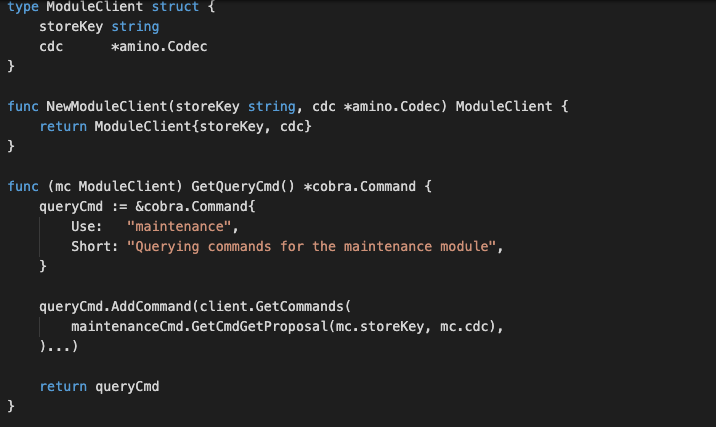Click the queryCmd variable declaration
This screenshot has width=716, height=427.
point(71,206)
